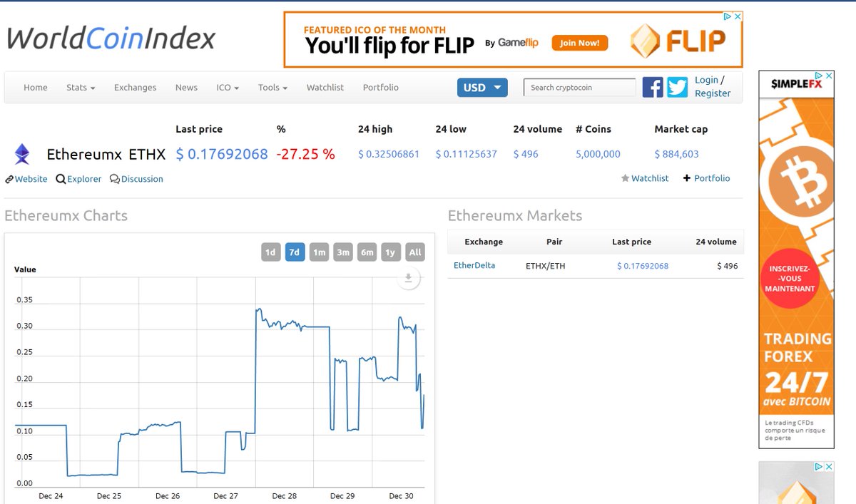Open the USD currency dropdown
Image resolution: width=856 pixels, height=504 pixels.
click(x=482, y=88)
